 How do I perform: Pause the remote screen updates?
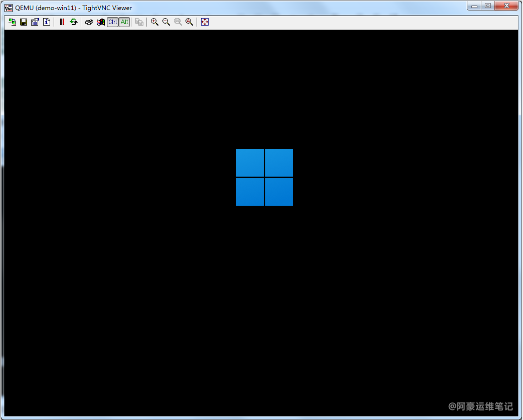(62, 22)
